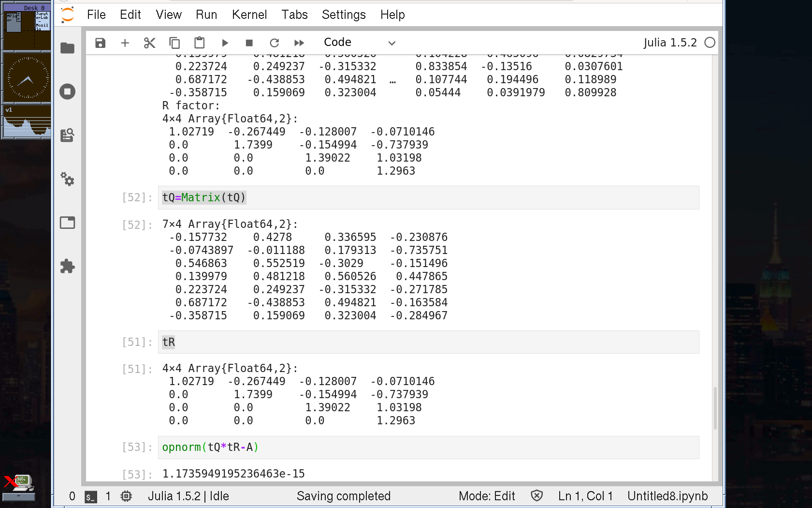Open the cell type Code dropdown
The width and height of the screenshot is (812, 508).
click(359, 43)
